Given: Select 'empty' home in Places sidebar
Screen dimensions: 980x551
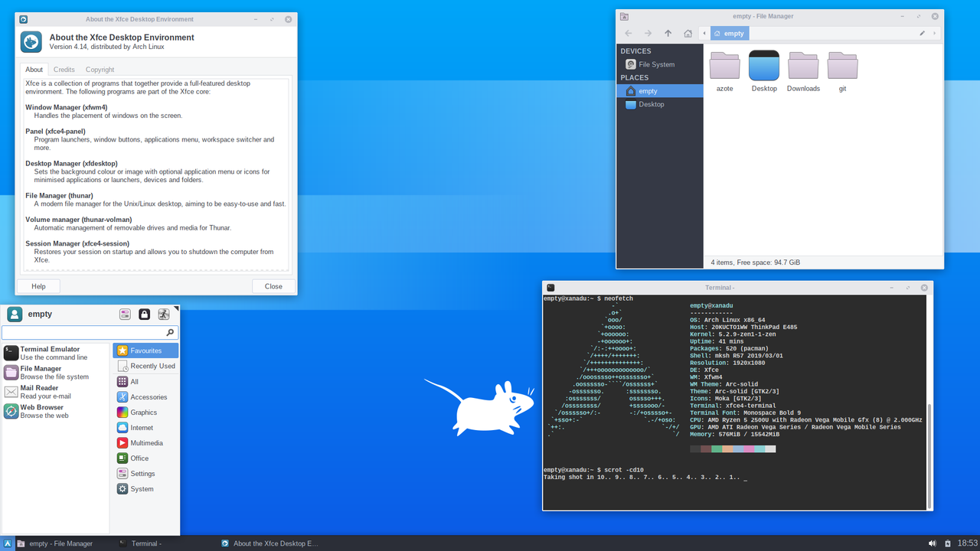Looking at the screenshot, I should [660, 91].
